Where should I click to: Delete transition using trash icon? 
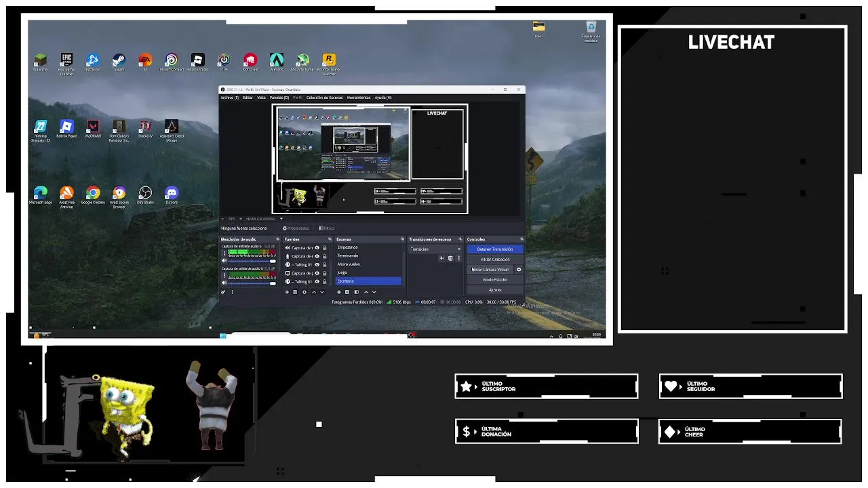pos(450,258)
